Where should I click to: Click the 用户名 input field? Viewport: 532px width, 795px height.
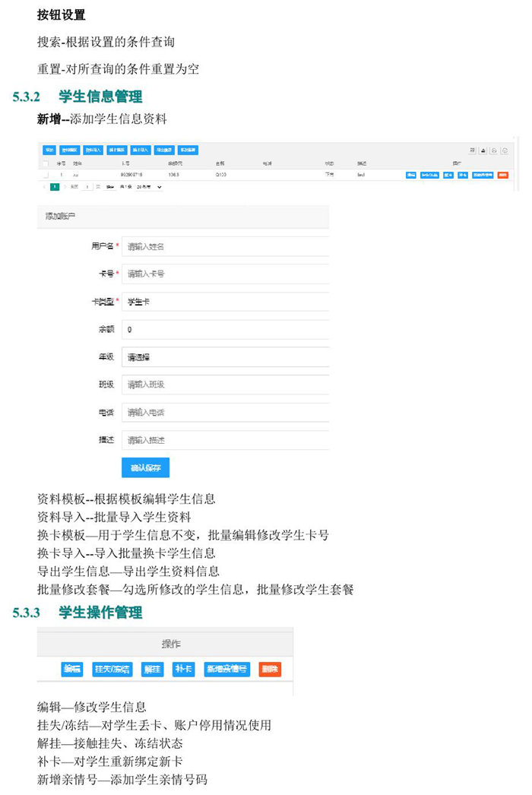225,246
